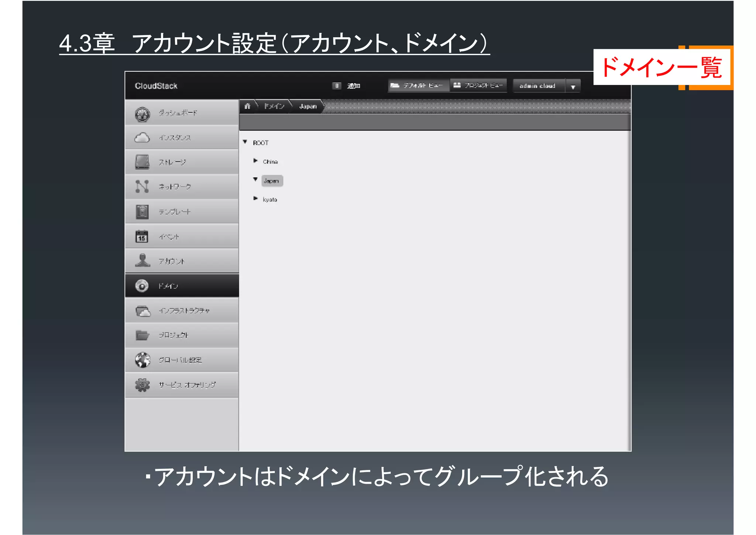Select ドメイン sidebar label
The width and height of the screenshot is (756, 535).
click(168, 286)
